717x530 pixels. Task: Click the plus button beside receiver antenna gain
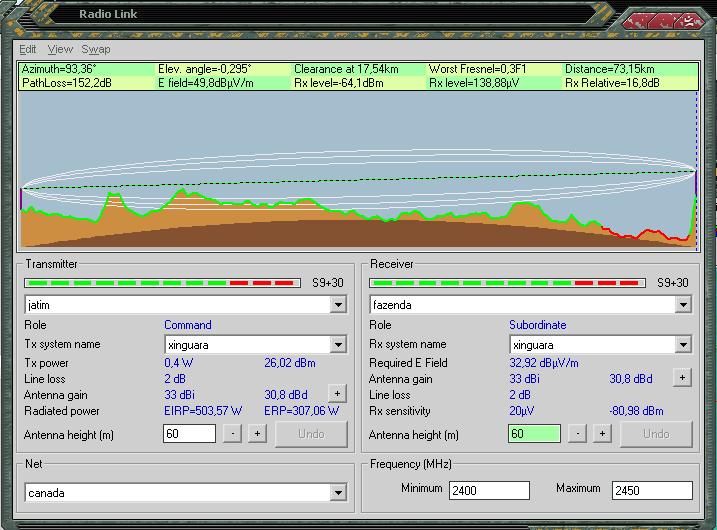682,378
